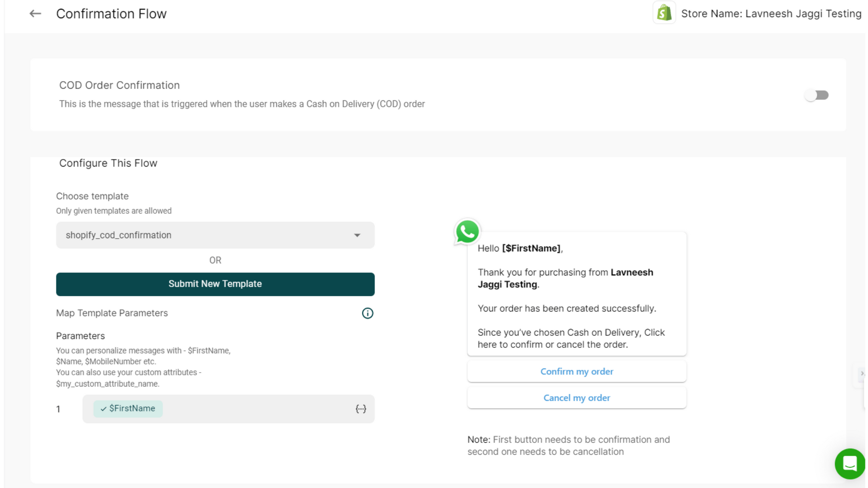Click the WhatsApp logo on preview
This screenshot has height=488, width=868.
click(467, 232)
